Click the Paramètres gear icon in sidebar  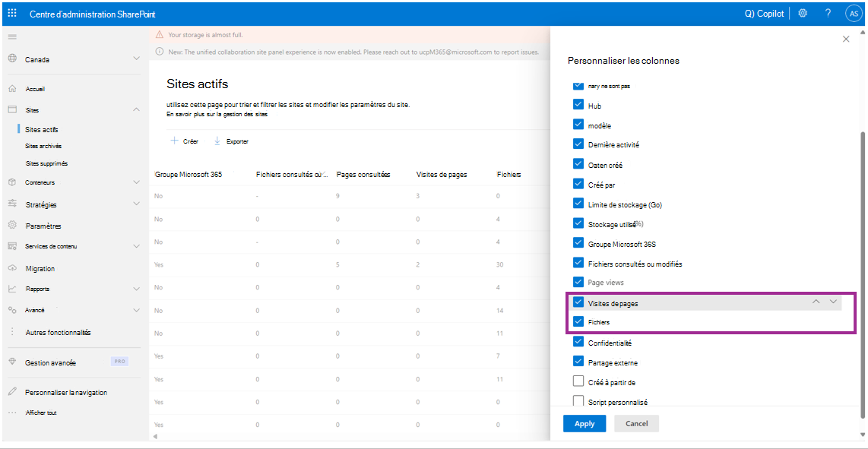pos(12,226)
